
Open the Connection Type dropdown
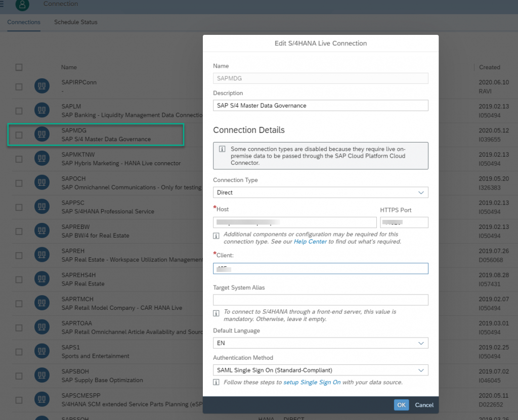tap(320, 193)
